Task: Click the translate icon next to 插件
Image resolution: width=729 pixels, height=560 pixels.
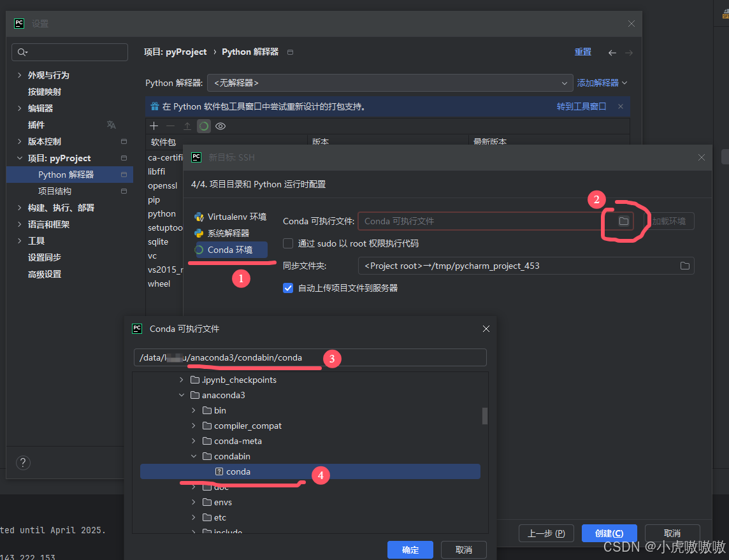Action: [x=111, y=124]
